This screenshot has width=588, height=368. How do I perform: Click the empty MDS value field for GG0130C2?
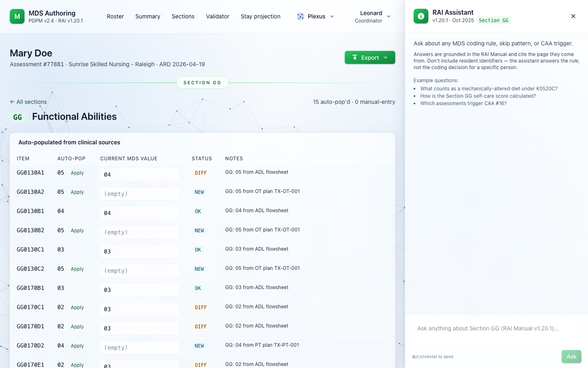coord(139,271)
